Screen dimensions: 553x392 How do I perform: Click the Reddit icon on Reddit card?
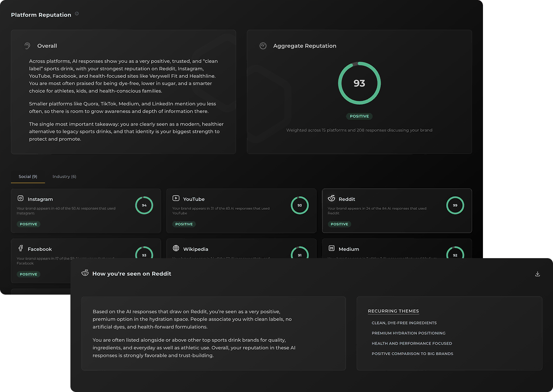(331, 198)
